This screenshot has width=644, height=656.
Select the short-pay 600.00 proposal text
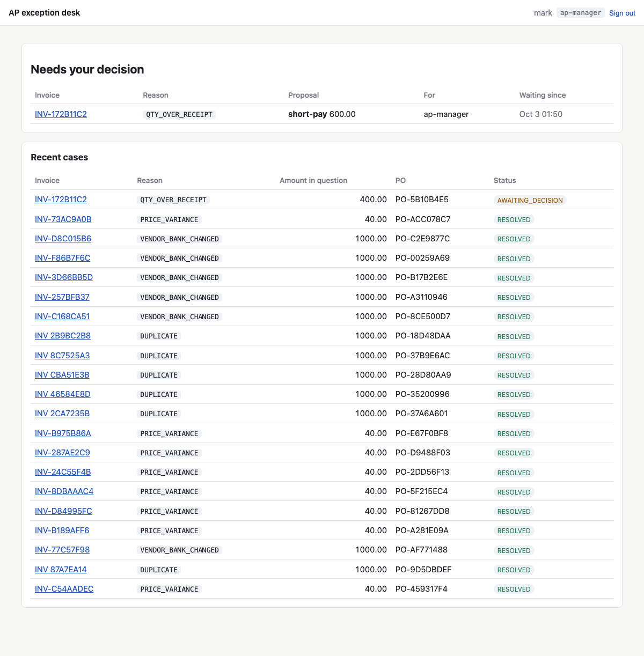tap(322, 114)
